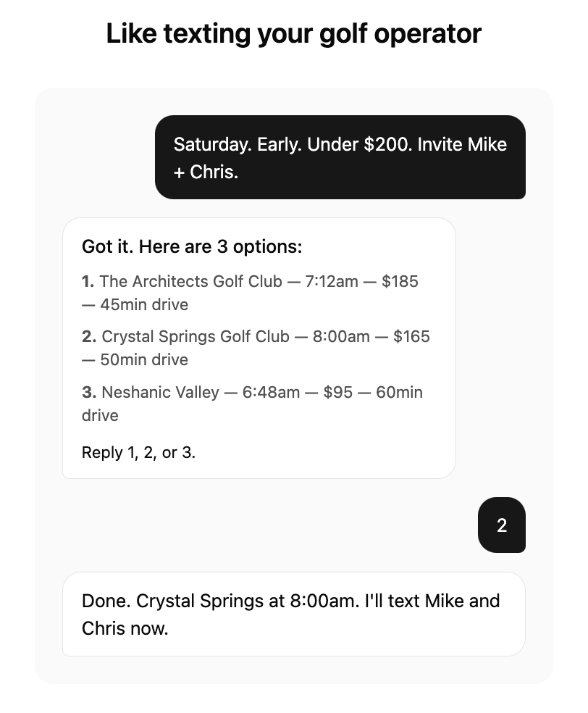This screenshot has width=588, height=713.
Task: Click the bold number 2 in options
Action: (x=88, y=337)
